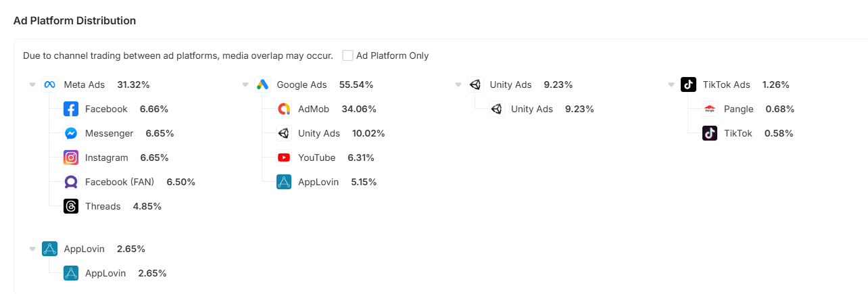
Task: Collapse the Unity Ads group arrow
Action: (x=458, y=85)
